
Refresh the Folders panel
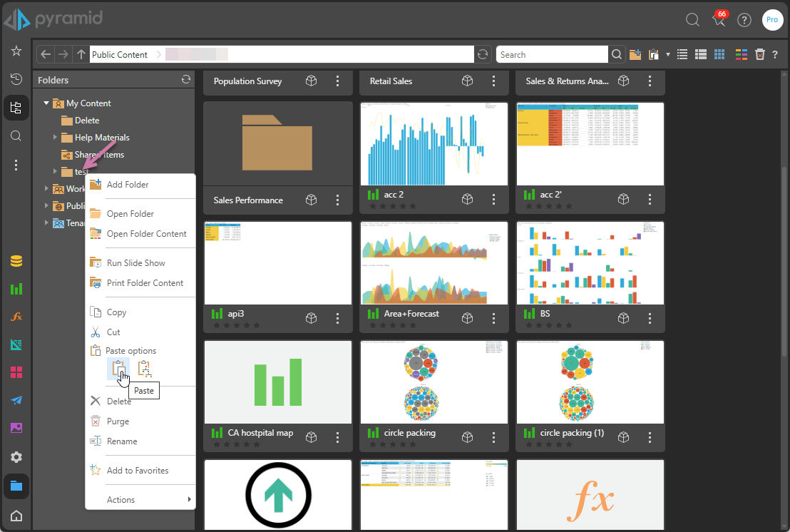(x=186, y=80)
